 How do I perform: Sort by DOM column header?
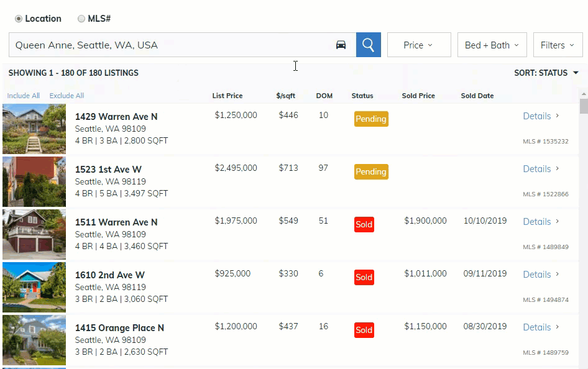(324, 96)
